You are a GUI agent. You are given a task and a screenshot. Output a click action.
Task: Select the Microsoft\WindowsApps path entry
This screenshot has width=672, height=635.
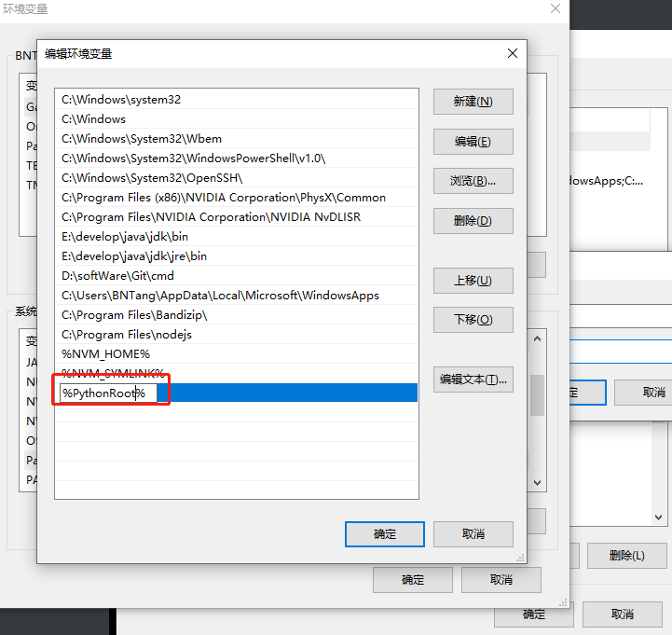tap(237, 296)
